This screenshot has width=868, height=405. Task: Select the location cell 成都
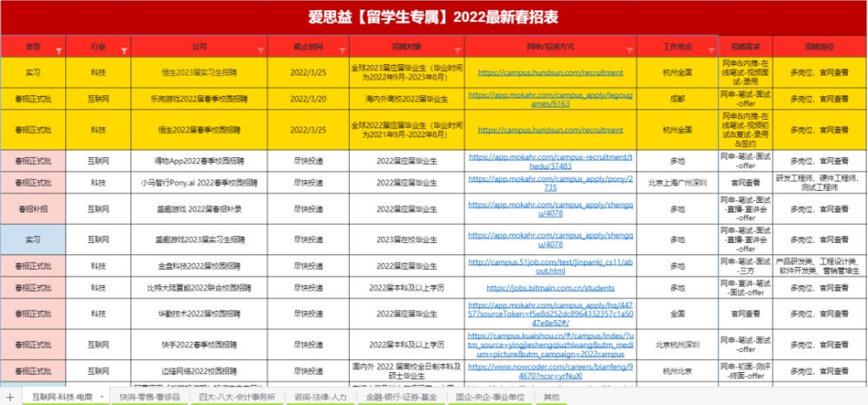pyautogui.click(x=678, y=99)
